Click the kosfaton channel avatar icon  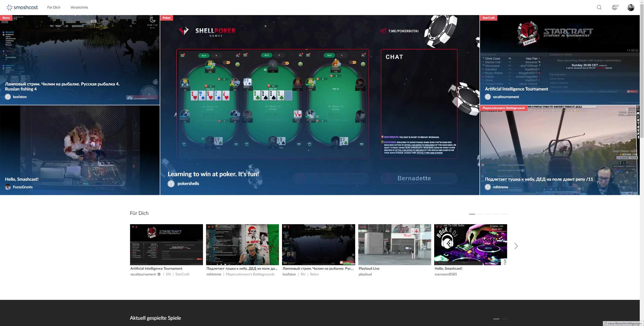[8, 97]
